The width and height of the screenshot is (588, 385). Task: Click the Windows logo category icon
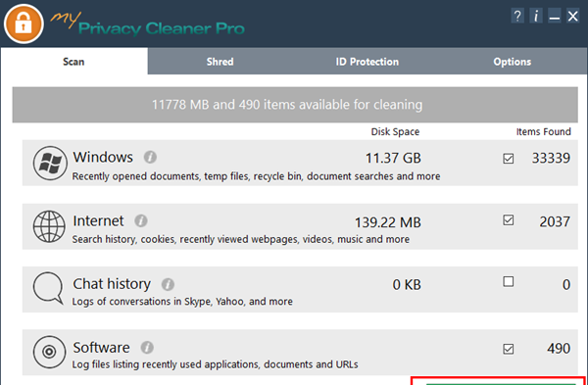point(50,163)
